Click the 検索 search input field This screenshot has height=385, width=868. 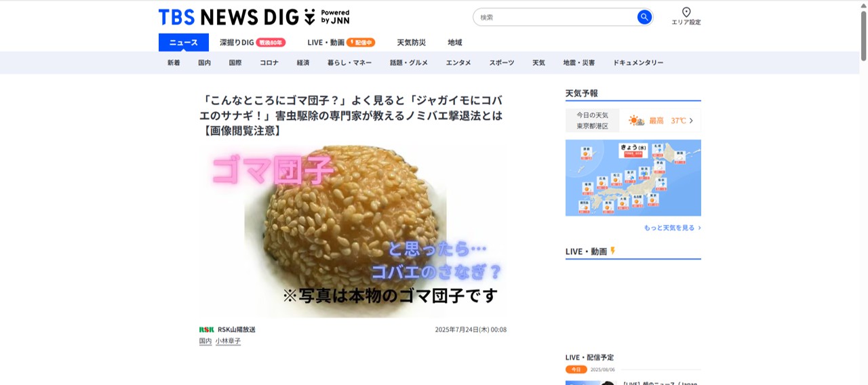click(x=555, y=17)
